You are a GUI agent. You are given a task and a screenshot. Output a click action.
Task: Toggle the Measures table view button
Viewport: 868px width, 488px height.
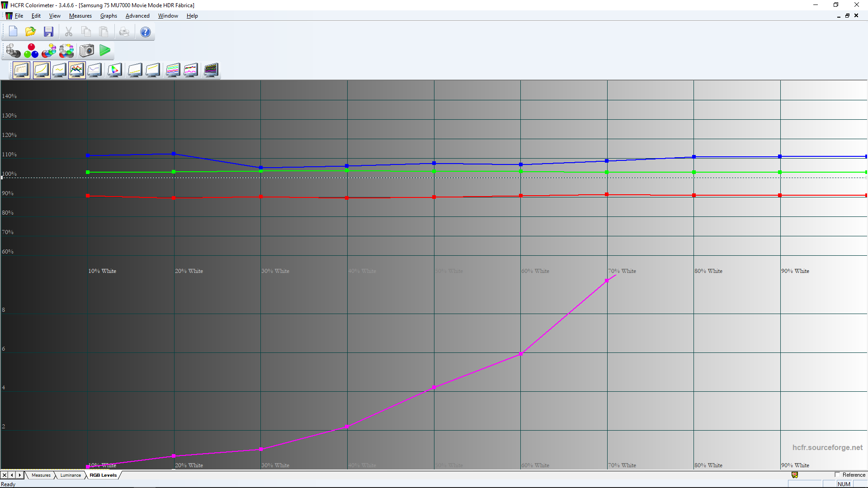click(21, 70)
